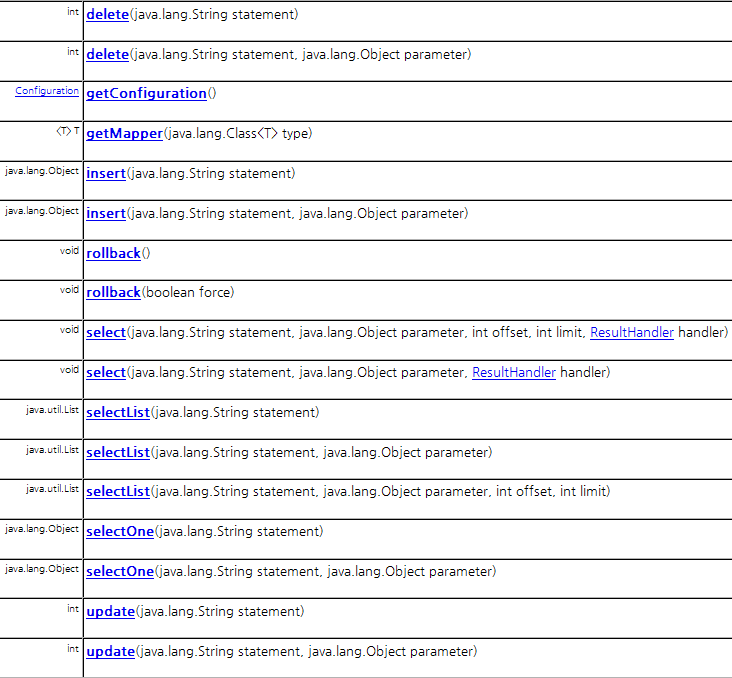
Task: Open delete link with Object parameter
Action: (x=107, y=55)
